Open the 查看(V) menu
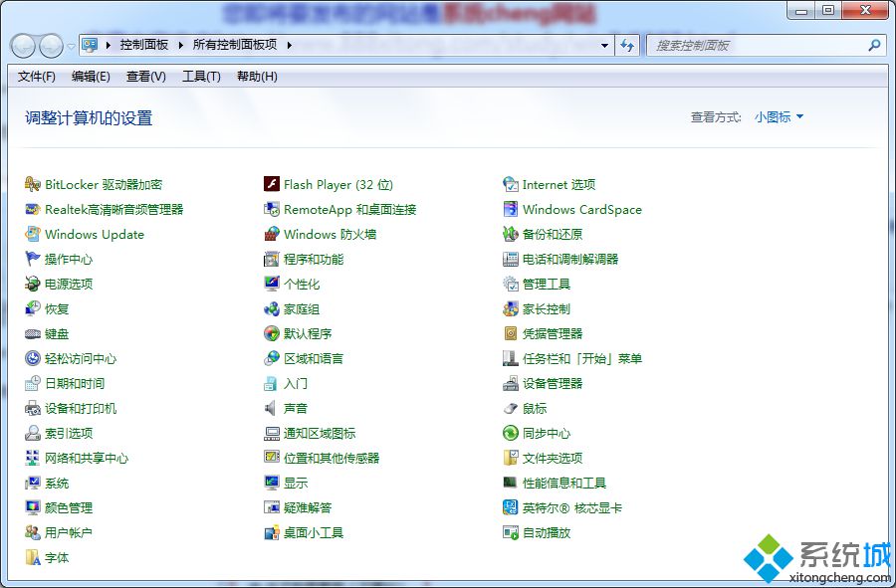The height and width of the screenshot is (588, 896). (x=145, y=77)
